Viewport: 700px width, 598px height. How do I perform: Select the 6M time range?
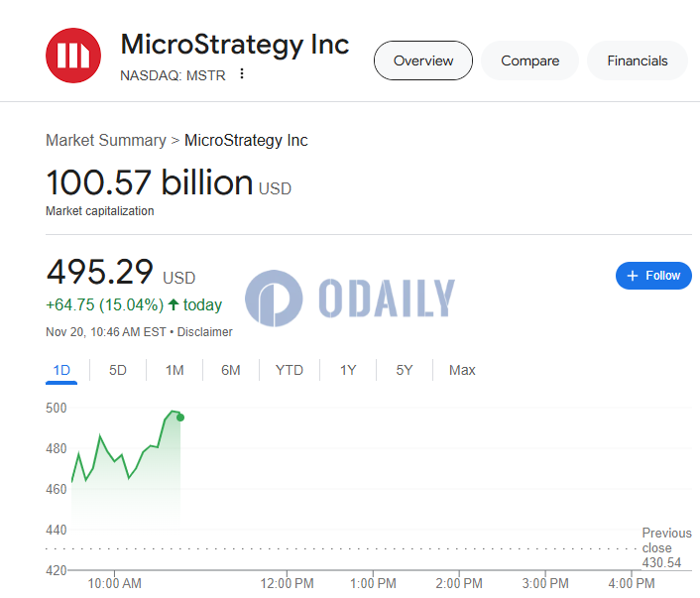pos(231,370)
